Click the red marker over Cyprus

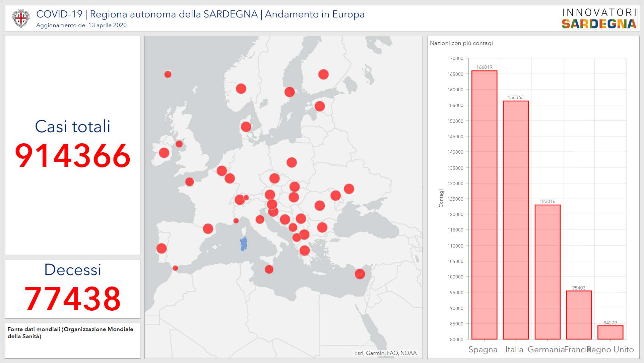[x=360, y=274]
